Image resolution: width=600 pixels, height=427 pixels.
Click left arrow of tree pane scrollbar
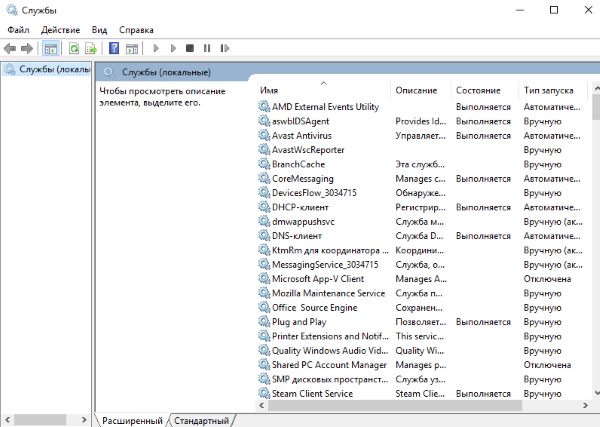[x=7, y=420]
